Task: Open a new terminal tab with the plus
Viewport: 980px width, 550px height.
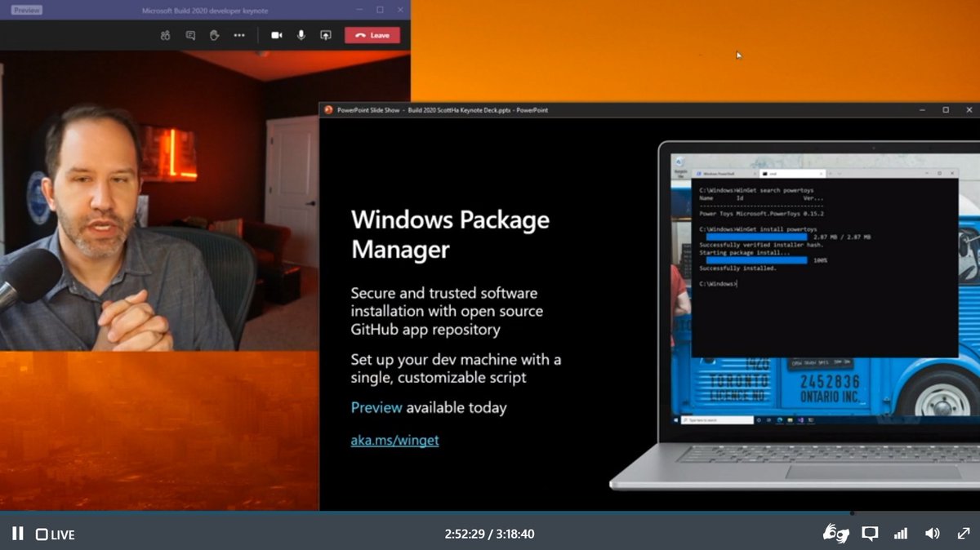Action: pyautogui.click(x=830, y=173)
